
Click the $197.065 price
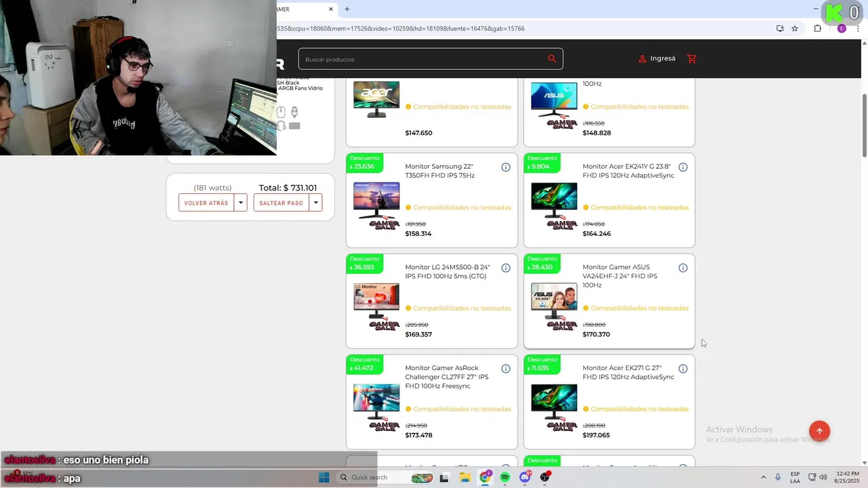point(596,435)
